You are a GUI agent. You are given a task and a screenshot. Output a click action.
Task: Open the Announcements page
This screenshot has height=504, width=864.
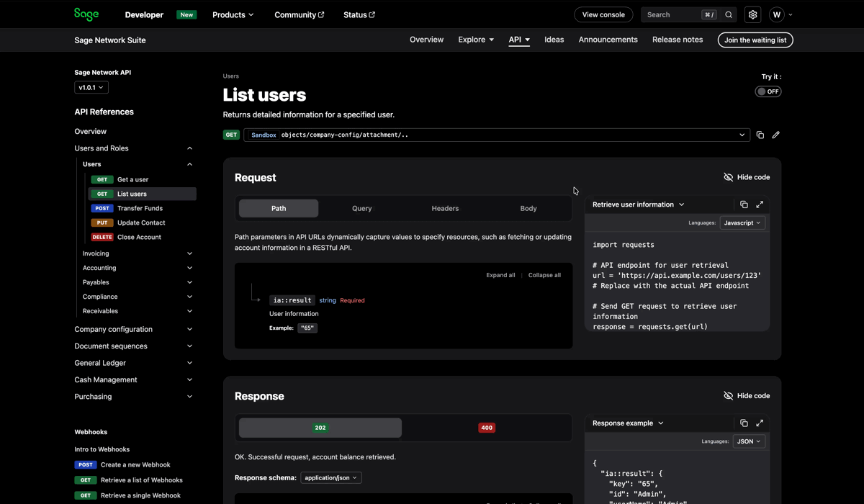(x=608, y=40)
